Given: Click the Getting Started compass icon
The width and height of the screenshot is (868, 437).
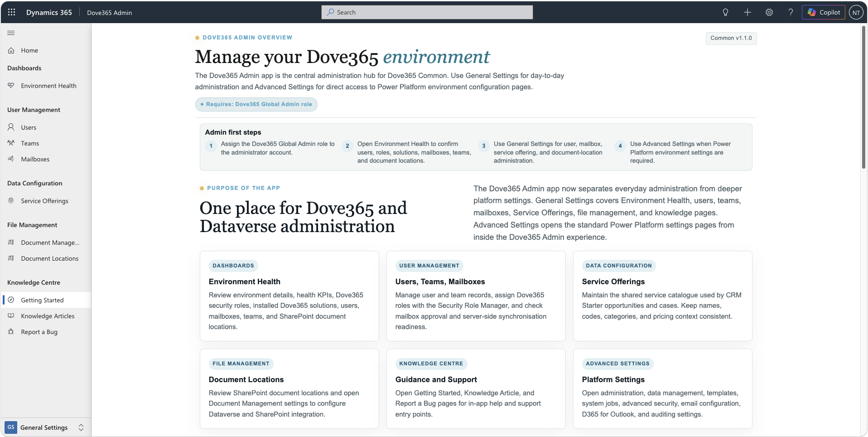Looking at the screenshot, I should coord(11,300).
